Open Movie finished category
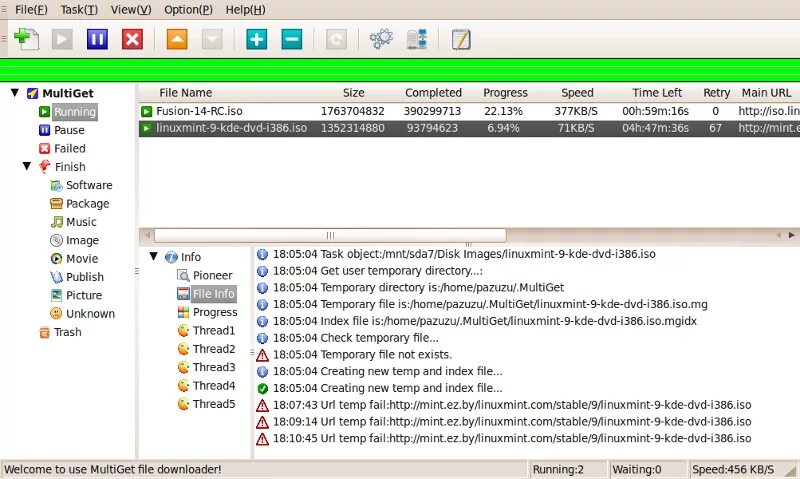Screen dimensions: 800x479 [x=82, y=259]
